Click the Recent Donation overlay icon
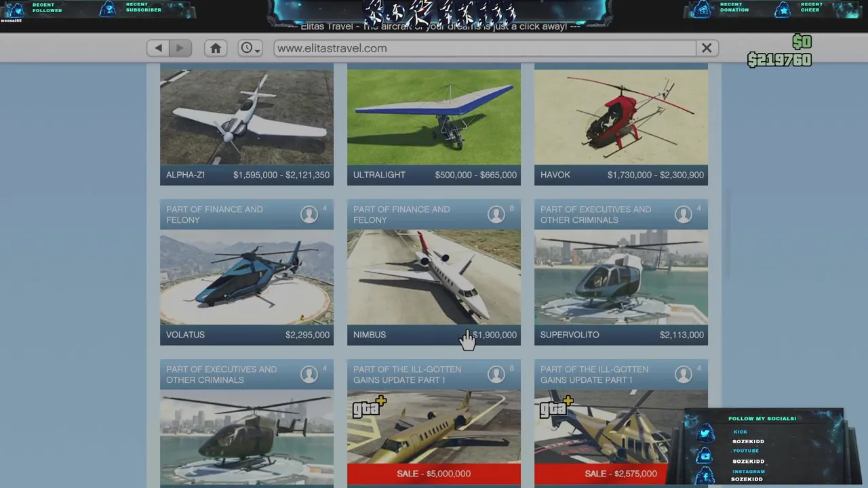868x488 pixels. pos(703,9)
